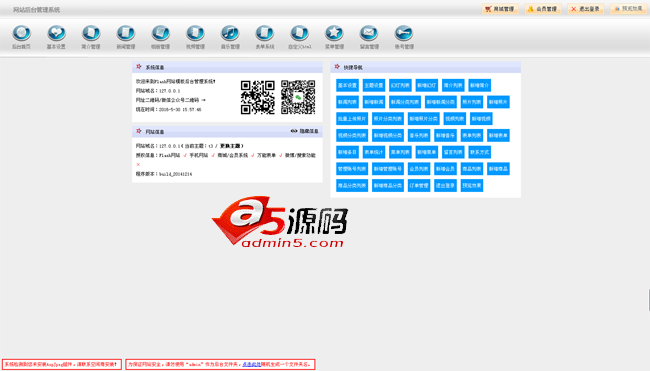This screenshot has width=650, height=371.
Task: Click the 新增照片 quick nav tile
Action: [498, 102]
